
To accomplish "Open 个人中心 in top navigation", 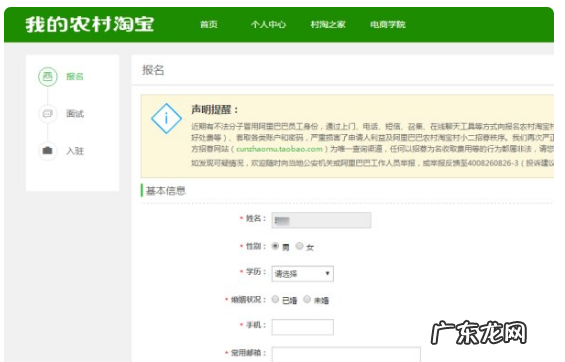I will click(268, 24).
